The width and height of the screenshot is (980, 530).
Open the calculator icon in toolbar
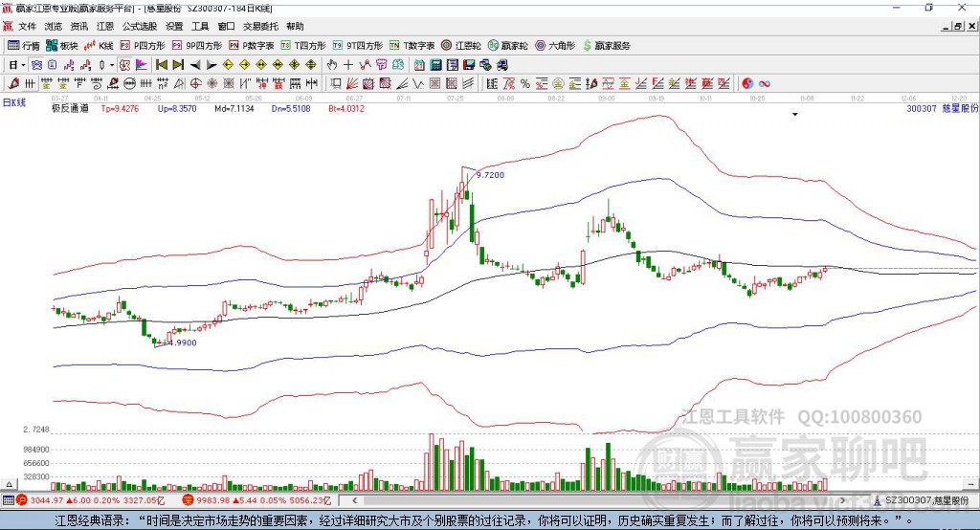(436, 64)
